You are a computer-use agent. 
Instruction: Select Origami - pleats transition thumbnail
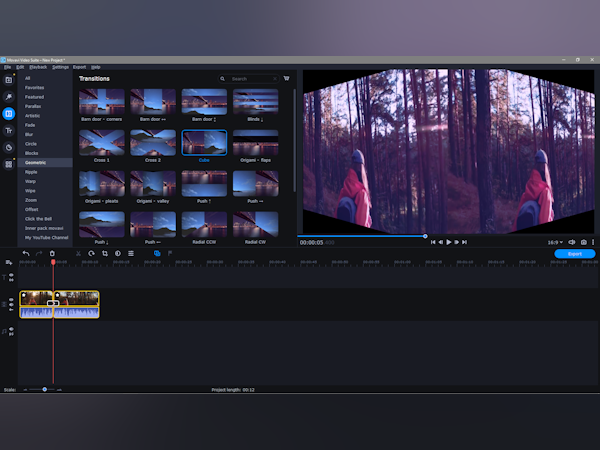click(x=101, y=183)
